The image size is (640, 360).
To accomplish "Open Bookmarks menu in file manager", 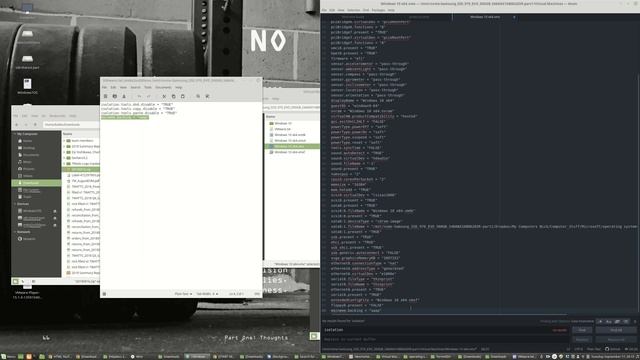I will pyautogui.click(x=57, y=116).
